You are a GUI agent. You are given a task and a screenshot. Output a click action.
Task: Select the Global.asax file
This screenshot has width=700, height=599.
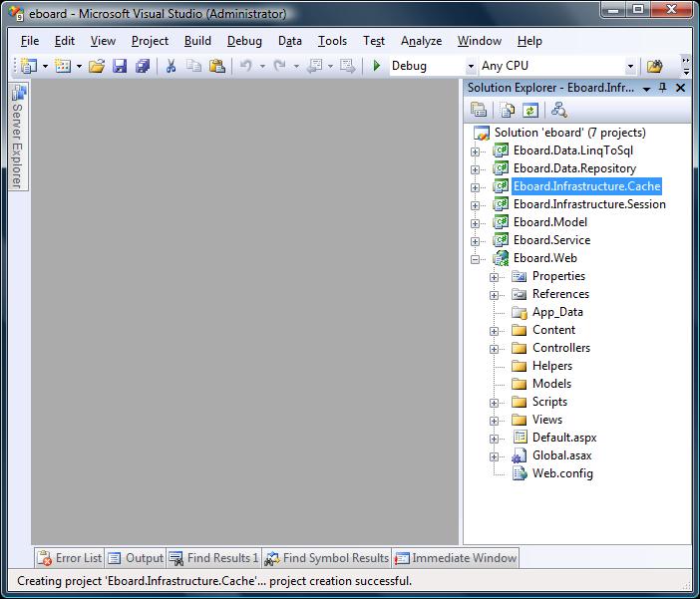[561, 455]
